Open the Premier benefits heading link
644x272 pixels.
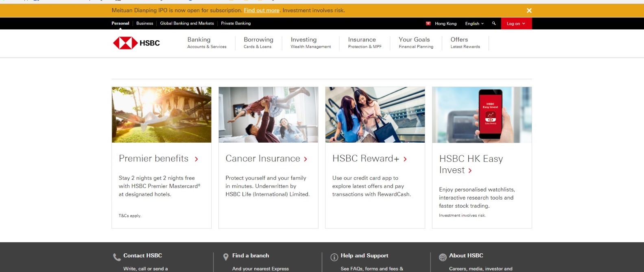click(154, 159)
